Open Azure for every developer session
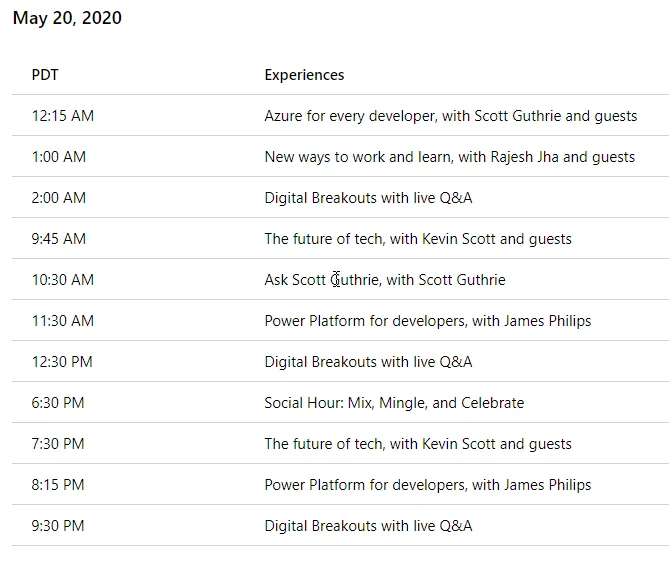The image size is (669, 563). (451, 116)
